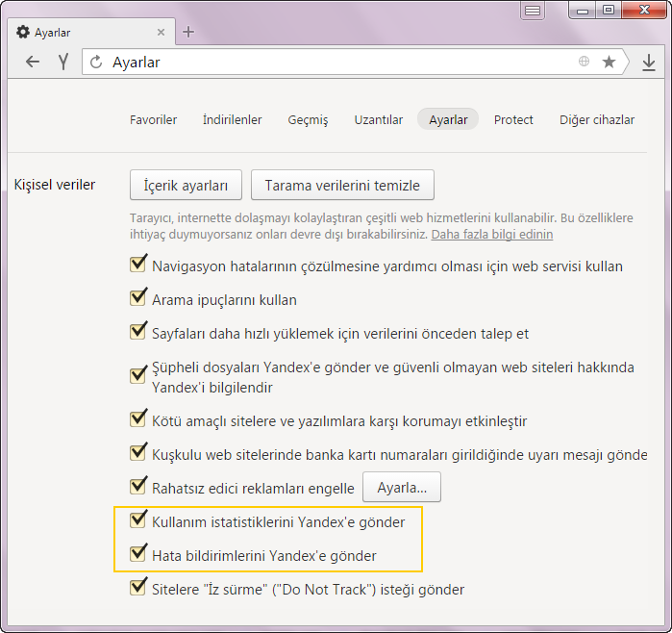672x633 pixels.
Task: Switch to the Favoriler tab
Action: click(x=154, y=119)
